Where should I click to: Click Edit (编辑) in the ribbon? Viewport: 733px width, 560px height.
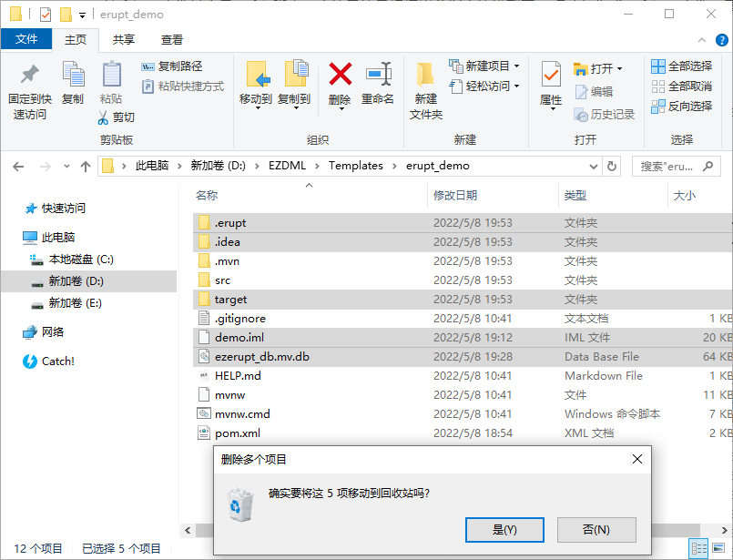(x=594, y=92)
